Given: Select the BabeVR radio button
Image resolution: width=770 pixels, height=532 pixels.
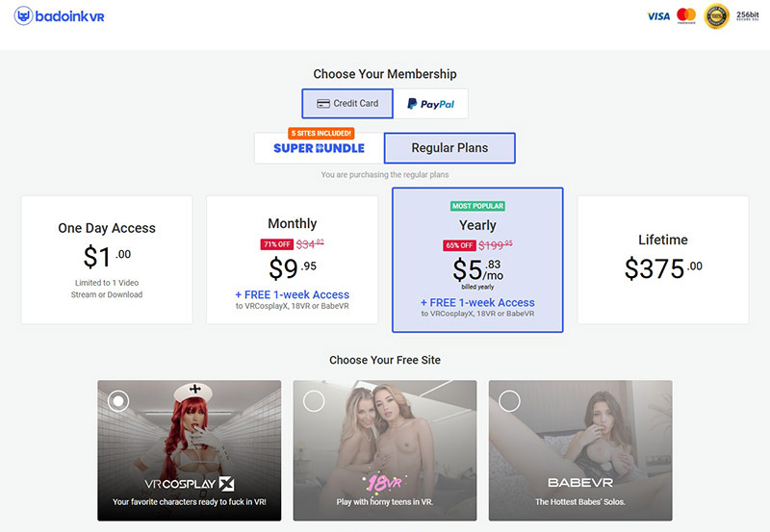Looking at the screenshot, I should 509,401.
